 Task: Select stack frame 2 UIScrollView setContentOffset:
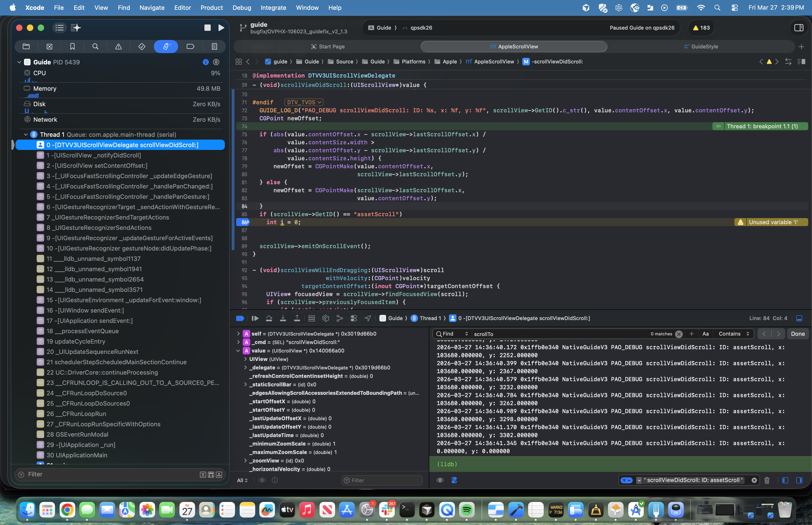[x=97, y=166]
